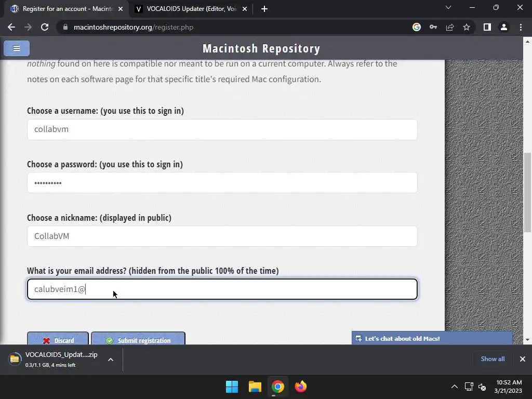This screenshot has width=532, height=399.
Task: Discard the registration form
Action: (x=58, y=339)
